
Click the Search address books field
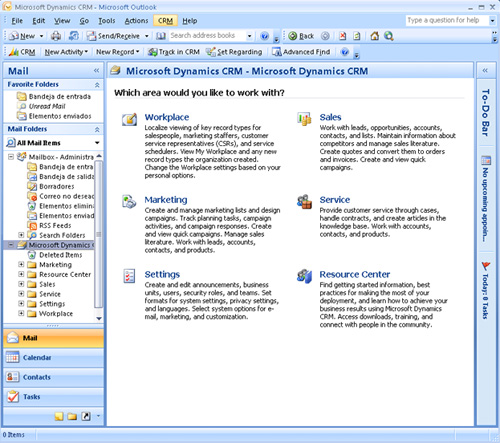pos(207,36)
